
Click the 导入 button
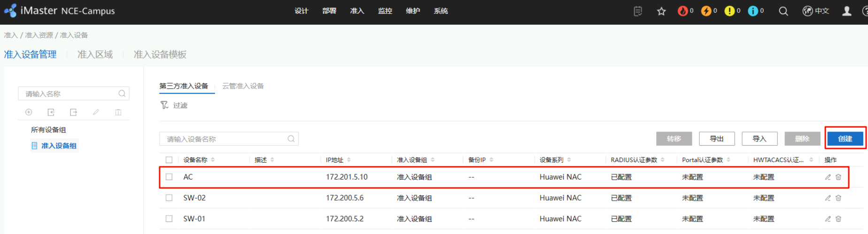(759, 139)
